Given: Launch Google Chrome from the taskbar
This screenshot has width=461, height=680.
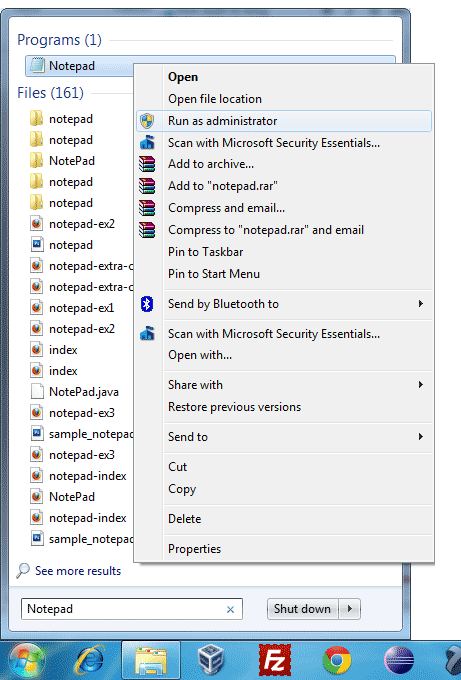Looking at the screenshot, I should 337,660.
